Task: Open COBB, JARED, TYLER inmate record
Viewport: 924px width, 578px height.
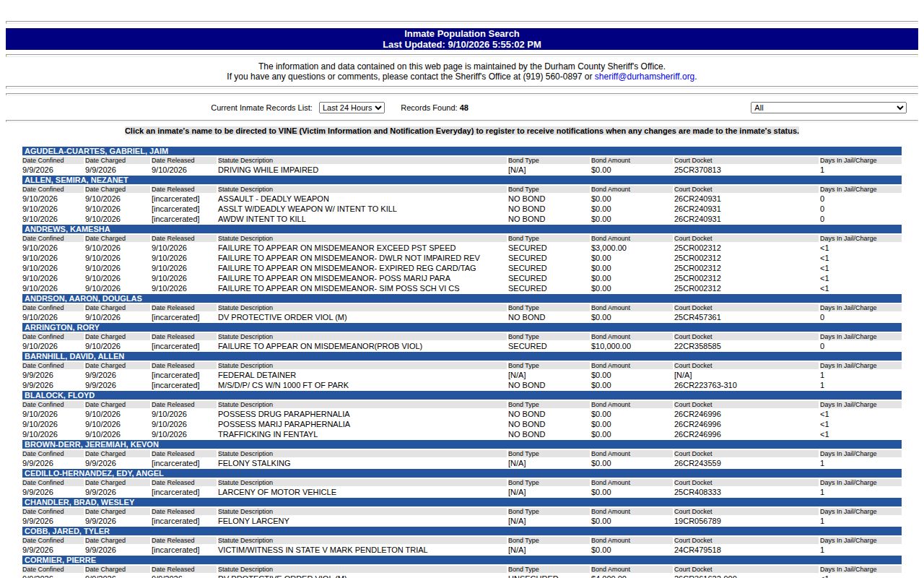Action: [x=67, y=531]
